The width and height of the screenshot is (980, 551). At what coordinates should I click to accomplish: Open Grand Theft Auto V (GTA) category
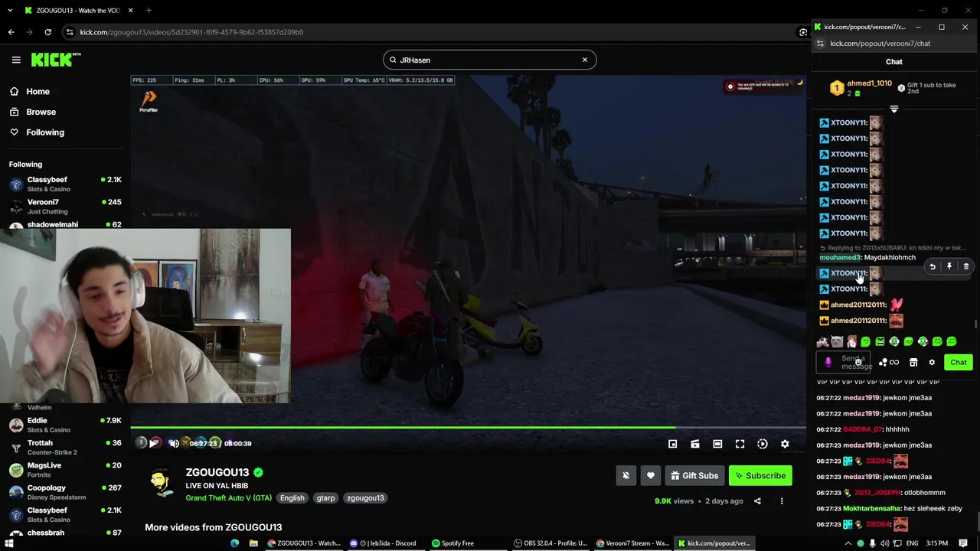pyautogui.click(x=228, y=497)
